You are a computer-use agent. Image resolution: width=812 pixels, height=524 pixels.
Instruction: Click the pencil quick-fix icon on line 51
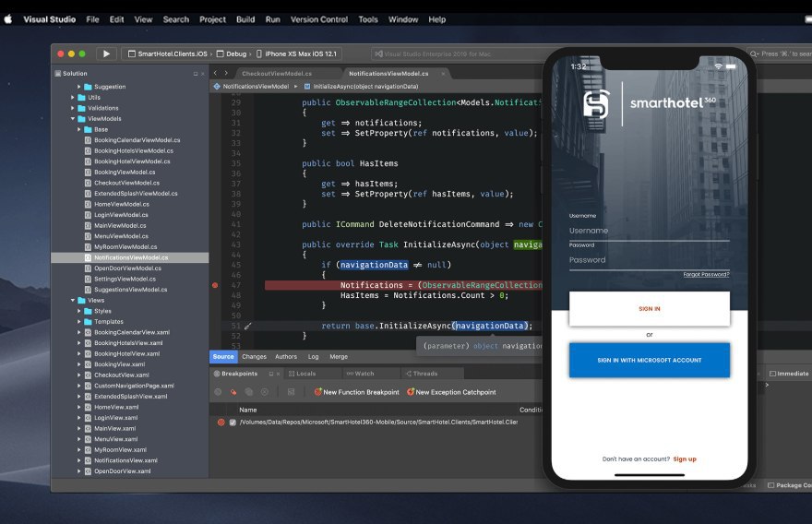tap(247, 327)
